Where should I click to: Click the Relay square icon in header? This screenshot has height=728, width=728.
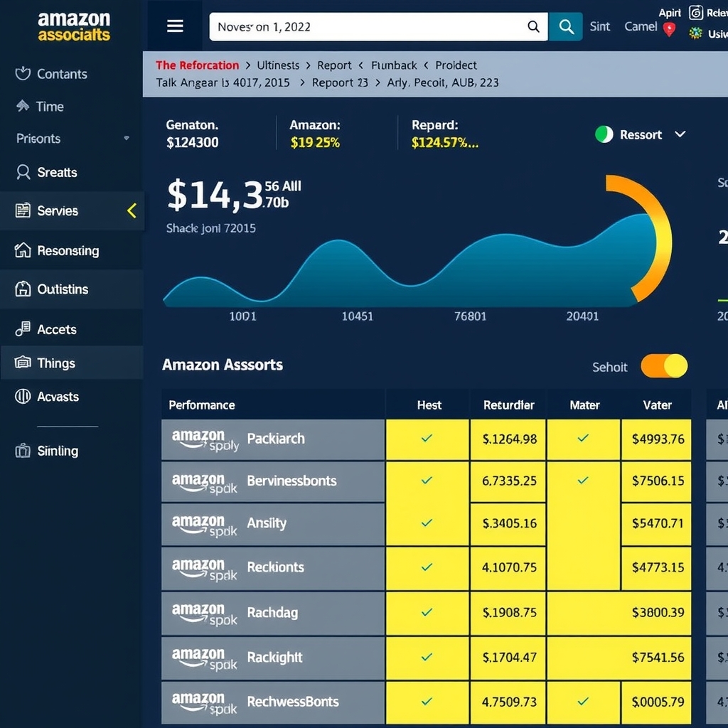click(x=695, y=12)
